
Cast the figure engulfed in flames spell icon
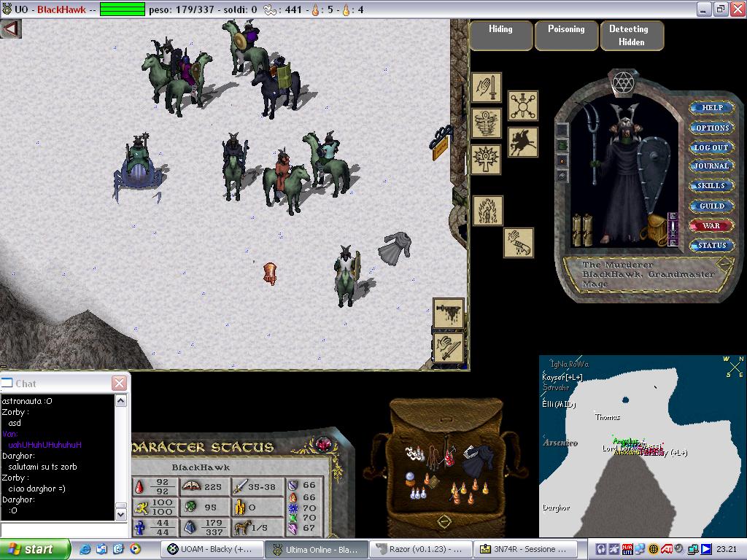488,211
